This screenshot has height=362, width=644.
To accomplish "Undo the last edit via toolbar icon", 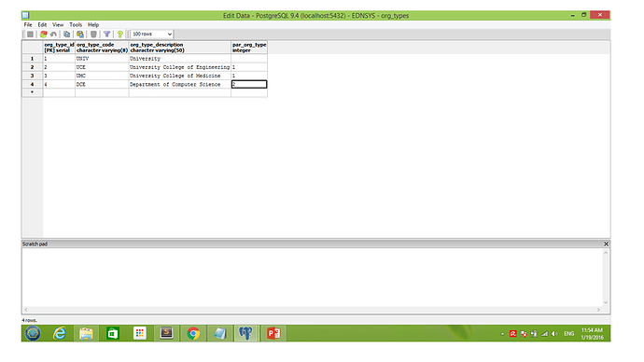I will click(53, 35).
